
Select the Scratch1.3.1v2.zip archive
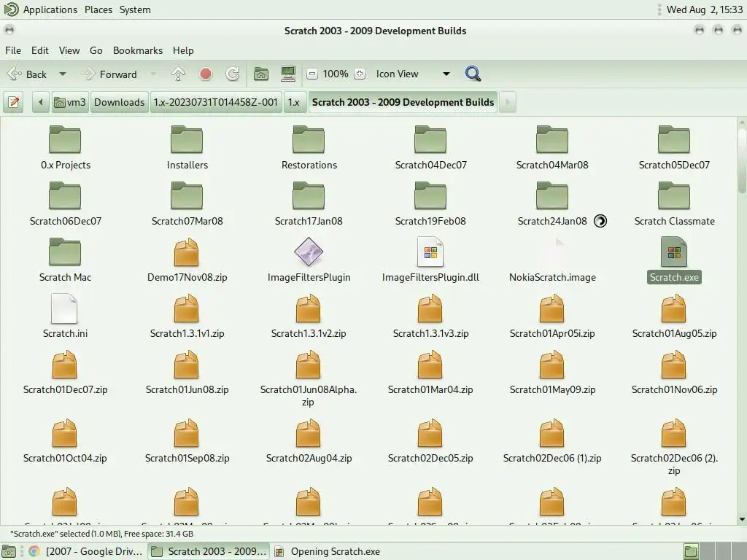[309, 316]
